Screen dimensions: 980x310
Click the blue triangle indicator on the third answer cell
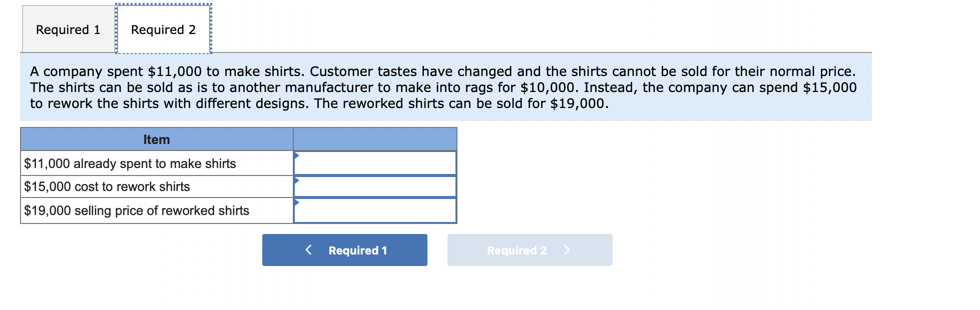click(297, 203)
